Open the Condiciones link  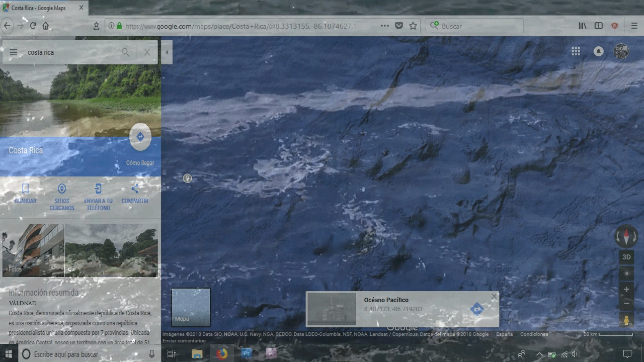534,334
